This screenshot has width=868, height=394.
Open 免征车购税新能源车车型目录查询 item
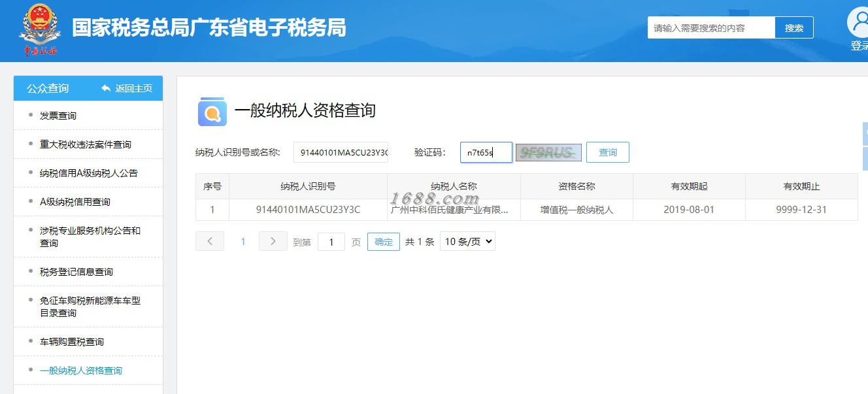tap(90, 306)
